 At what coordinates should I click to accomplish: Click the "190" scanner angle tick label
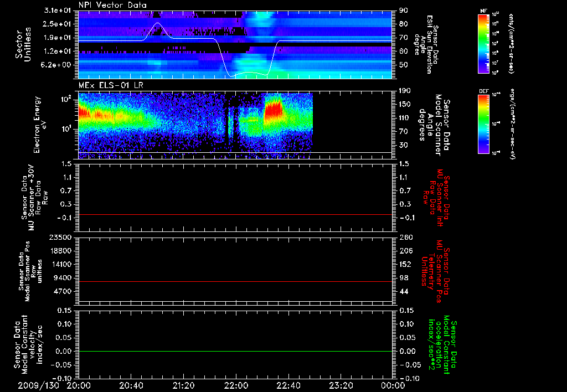pyautogui.click(x=405, y=91)
